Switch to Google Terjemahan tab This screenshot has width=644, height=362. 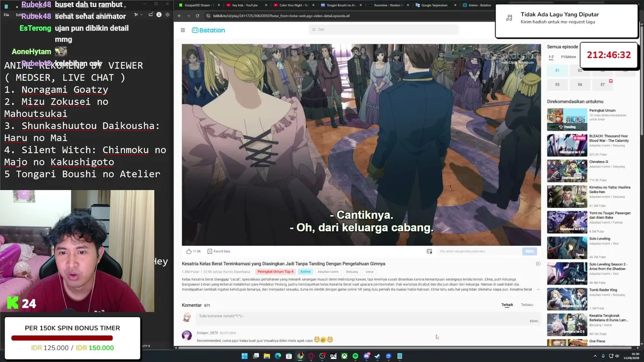click(436, 5)
